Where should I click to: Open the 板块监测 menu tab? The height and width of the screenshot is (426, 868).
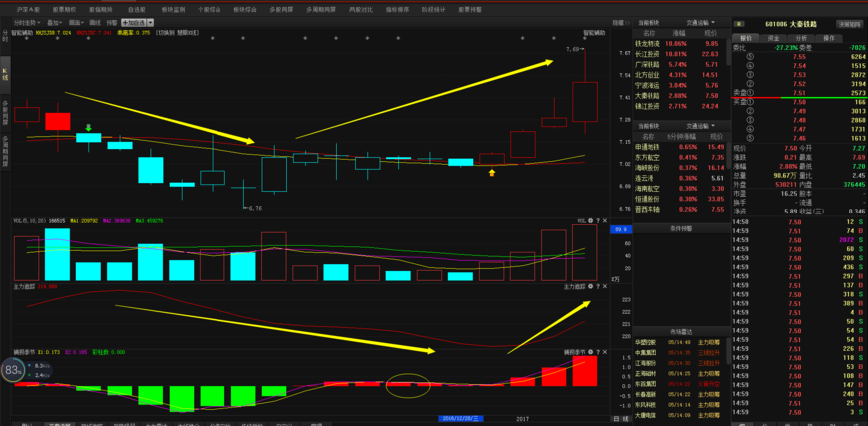(173, 9)
